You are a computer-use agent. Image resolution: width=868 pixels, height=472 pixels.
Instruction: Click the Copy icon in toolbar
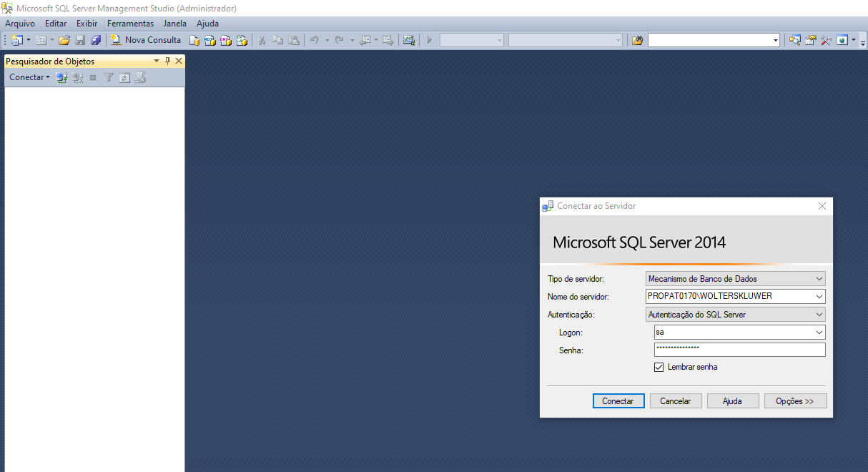coord(277,40)
